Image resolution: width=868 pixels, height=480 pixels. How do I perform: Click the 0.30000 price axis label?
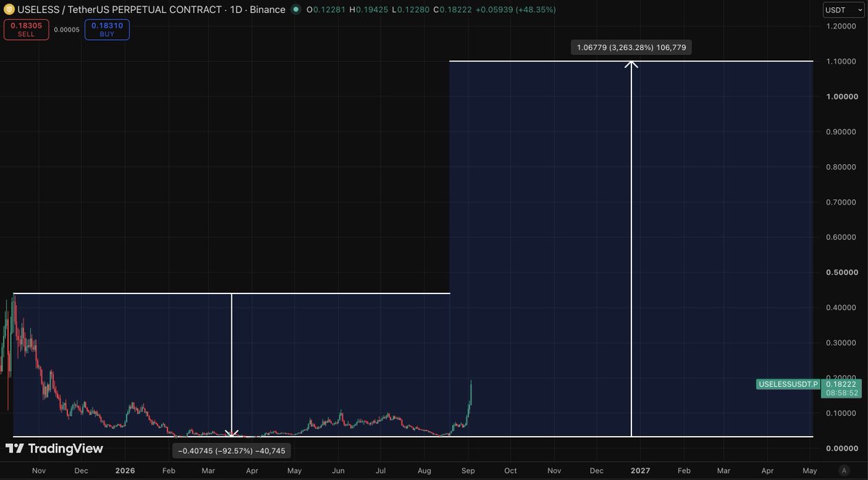(x=841, y=343)
